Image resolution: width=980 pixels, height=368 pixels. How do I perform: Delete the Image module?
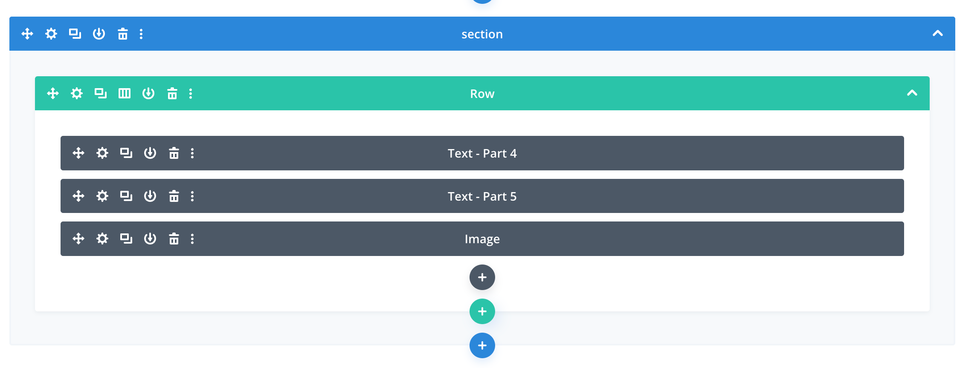point(174,239)
